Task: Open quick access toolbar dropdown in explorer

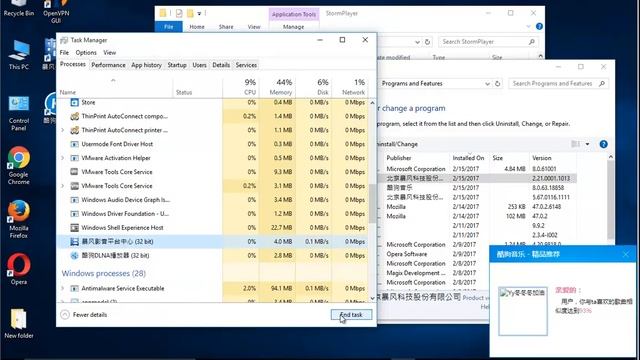Action: point(199,13)
